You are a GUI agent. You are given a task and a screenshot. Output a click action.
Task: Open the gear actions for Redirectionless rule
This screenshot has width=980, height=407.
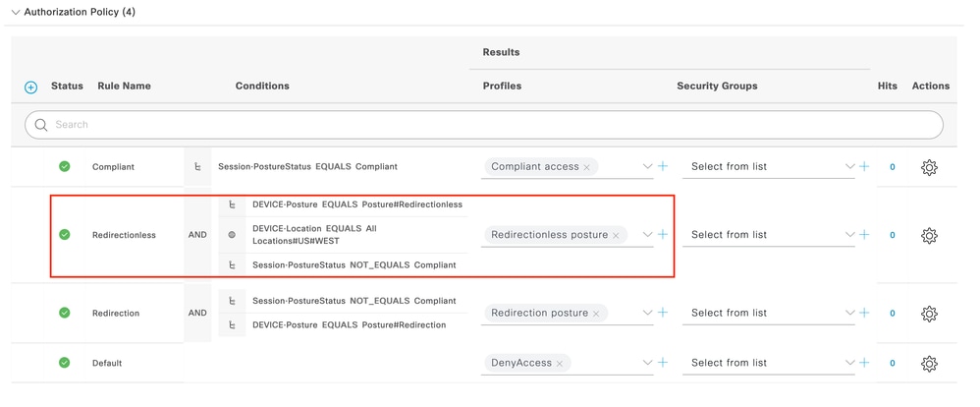(929, 236)
